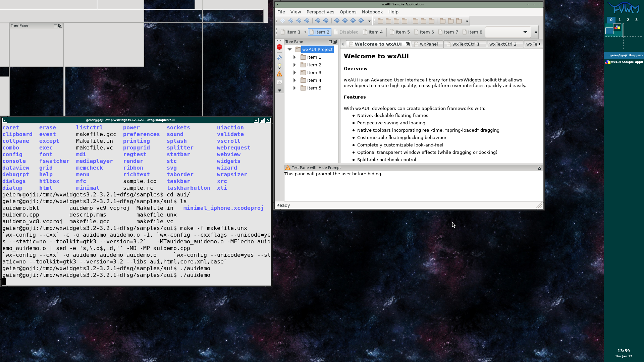Click the lightbulb icon on the vertical toolbar
Screen dimensions: 644x362
(279, 66)
